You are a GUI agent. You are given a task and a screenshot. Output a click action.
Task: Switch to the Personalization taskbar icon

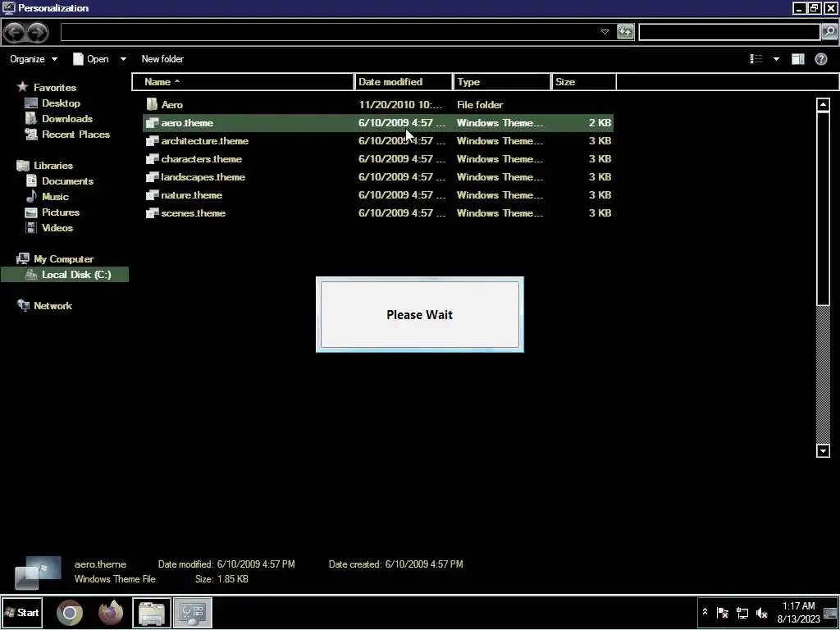coord(193,612)
